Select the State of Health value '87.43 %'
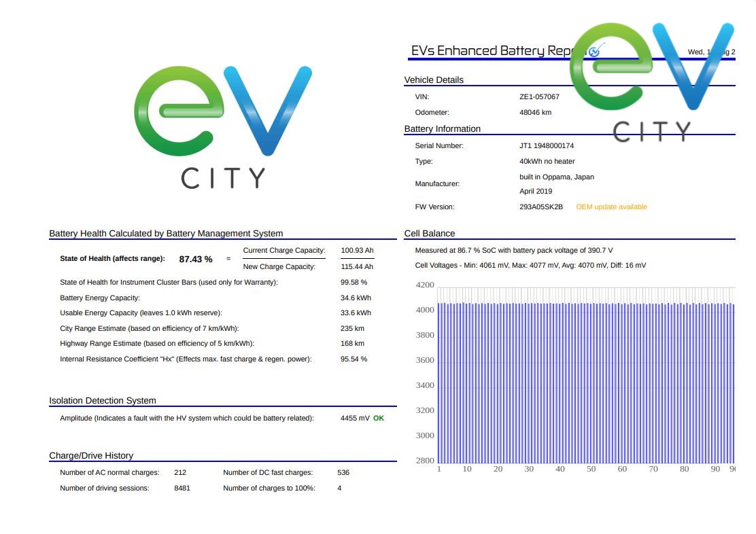 pos(196,260)
